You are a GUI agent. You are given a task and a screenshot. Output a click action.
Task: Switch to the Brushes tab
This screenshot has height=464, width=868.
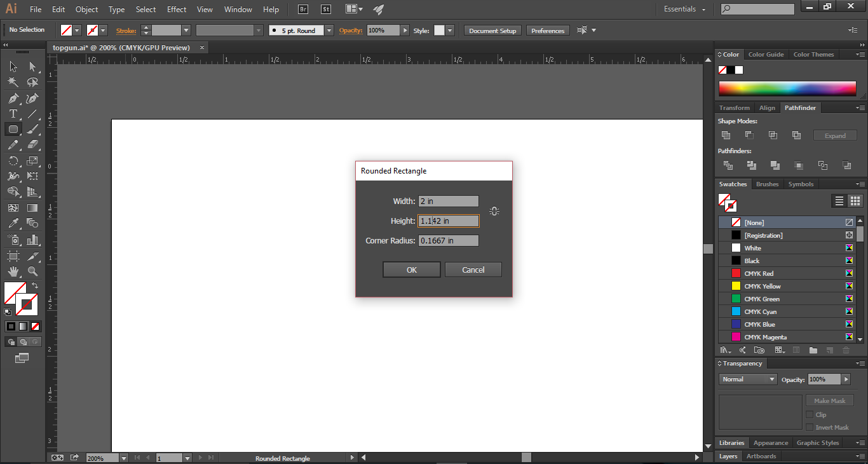[x=767, y=184]
